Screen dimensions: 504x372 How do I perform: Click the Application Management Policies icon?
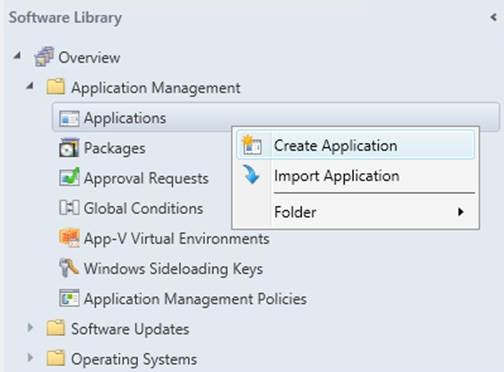coord(69,298)
